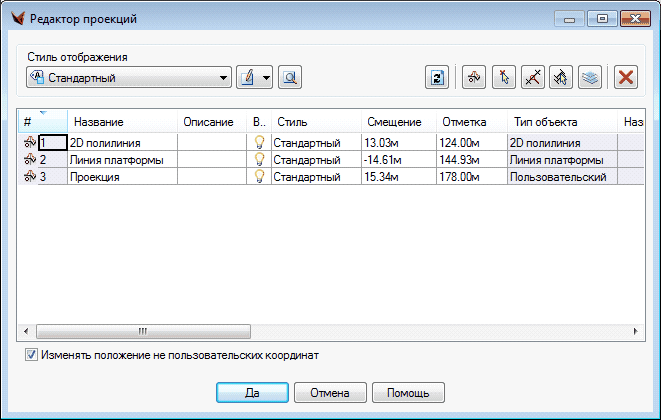This screenshot has width=661, height=420.
Task: Toggle visibility bulb for 2D полилиния
Action: (259, 143)
